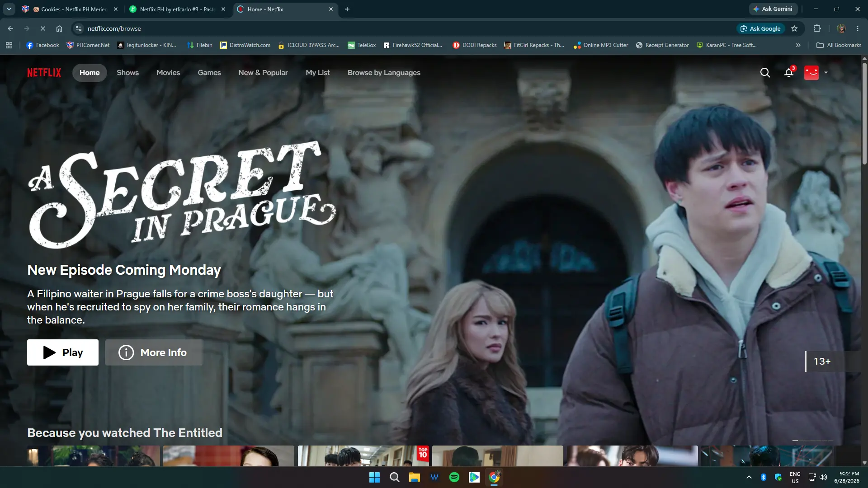Image resolution: width=868 pixels, height=488 pixels.
Task: Open the All Bookmarks folder
Action: tap(839, 45)
